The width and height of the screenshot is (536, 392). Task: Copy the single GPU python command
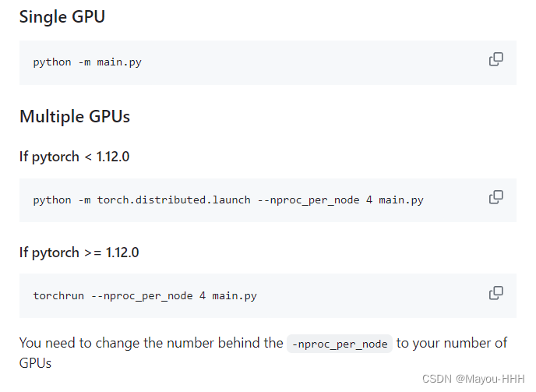click(495, 59)
